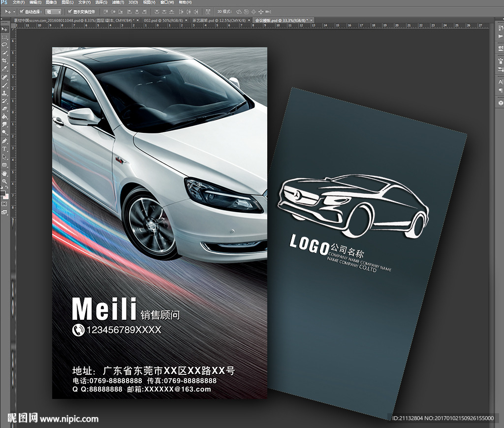Toggle Quick Mask mode
Image resolution: width=504 pixels, height=428 pixels.
click(x=4, y=203)
